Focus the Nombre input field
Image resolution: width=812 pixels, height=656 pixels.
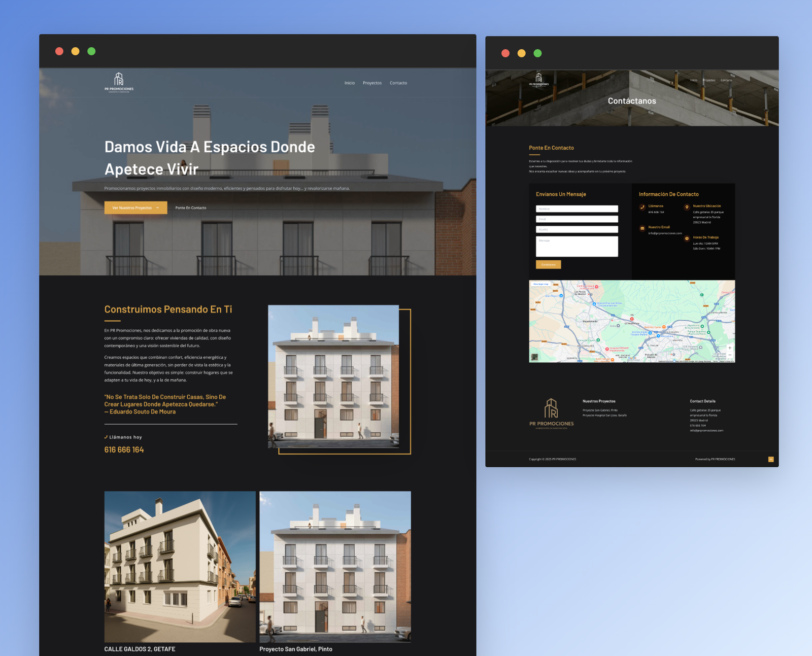click(577, 209)
